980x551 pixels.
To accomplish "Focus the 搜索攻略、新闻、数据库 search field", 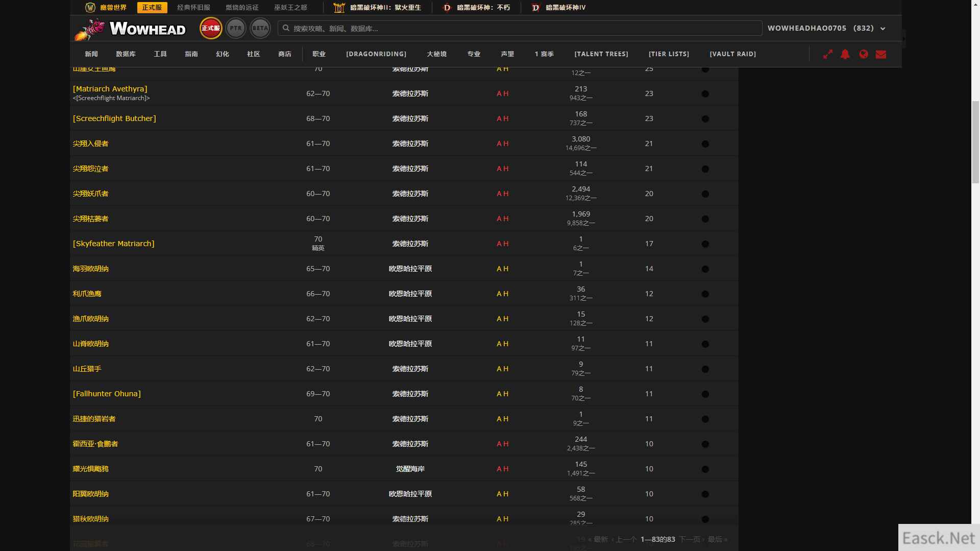I will [x=520, y=28].
